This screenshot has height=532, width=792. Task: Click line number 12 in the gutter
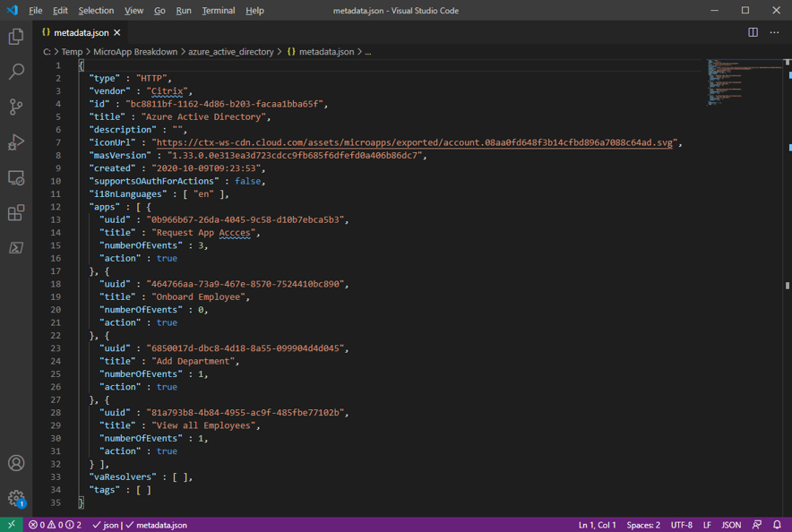pos(56,207)
